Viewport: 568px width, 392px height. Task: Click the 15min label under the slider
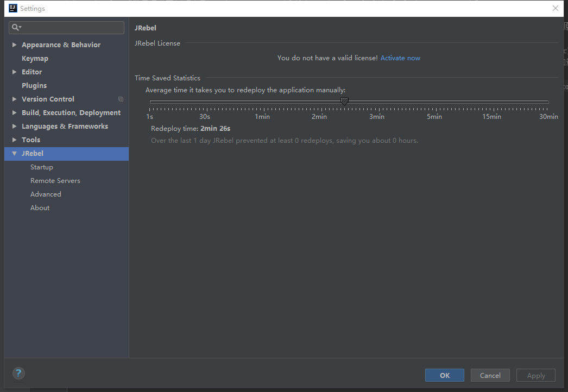[491, 117]
